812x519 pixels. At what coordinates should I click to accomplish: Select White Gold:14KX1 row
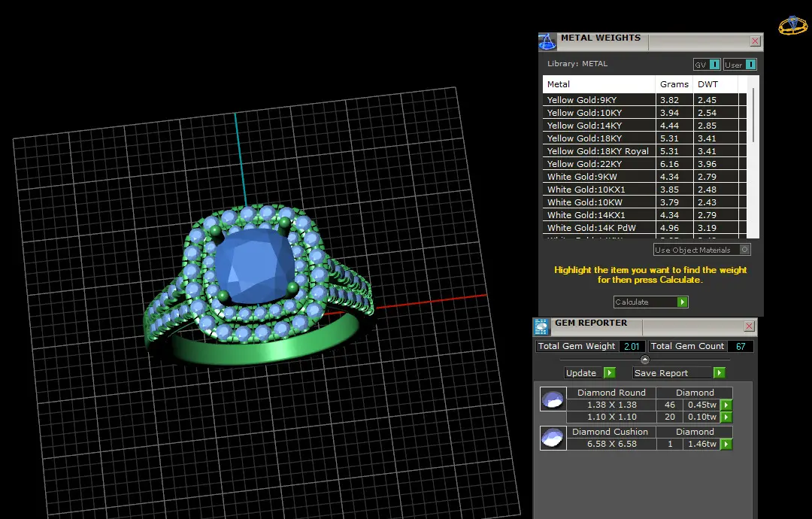click(645, 215)
